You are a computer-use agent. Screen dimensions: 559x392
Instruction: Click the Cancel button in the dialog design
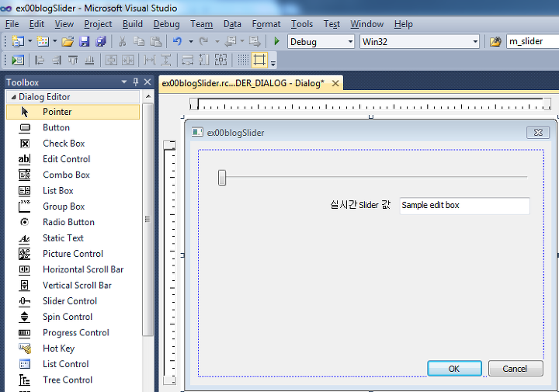pos(516,369)
